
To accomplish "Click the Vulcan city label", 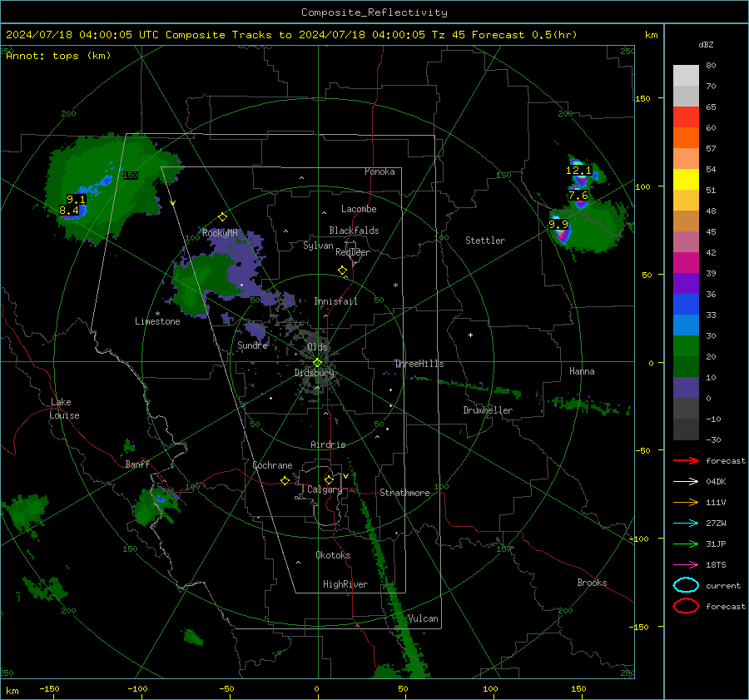I will [x=424, y=618].
